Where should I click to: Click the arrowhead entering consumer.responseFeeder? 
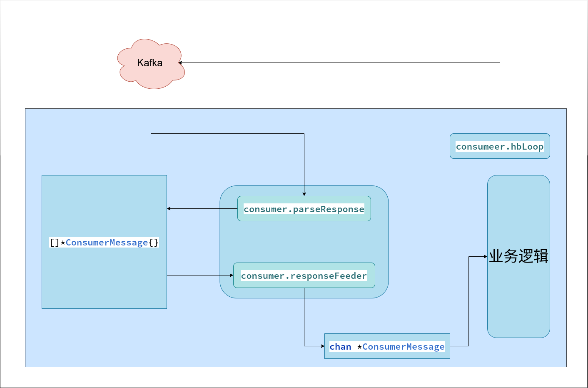click(x=231, y=275)
